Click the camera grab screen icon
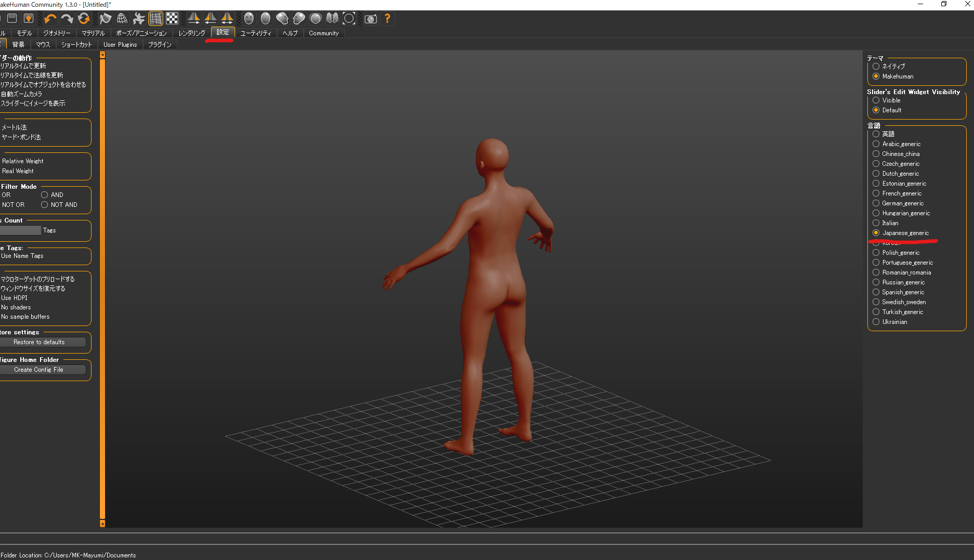This screenshot has width=974, height=560. (370, 19)
